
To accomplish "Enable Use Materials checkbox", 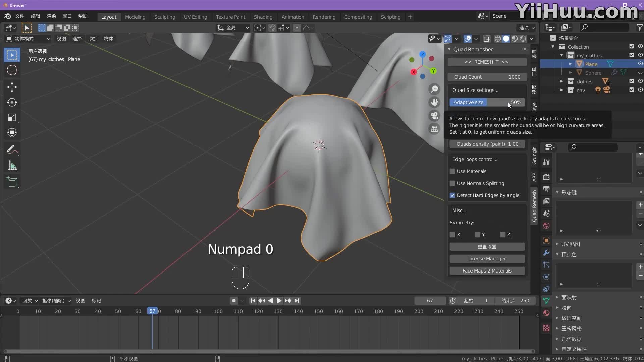I will (x=452, y=171).
